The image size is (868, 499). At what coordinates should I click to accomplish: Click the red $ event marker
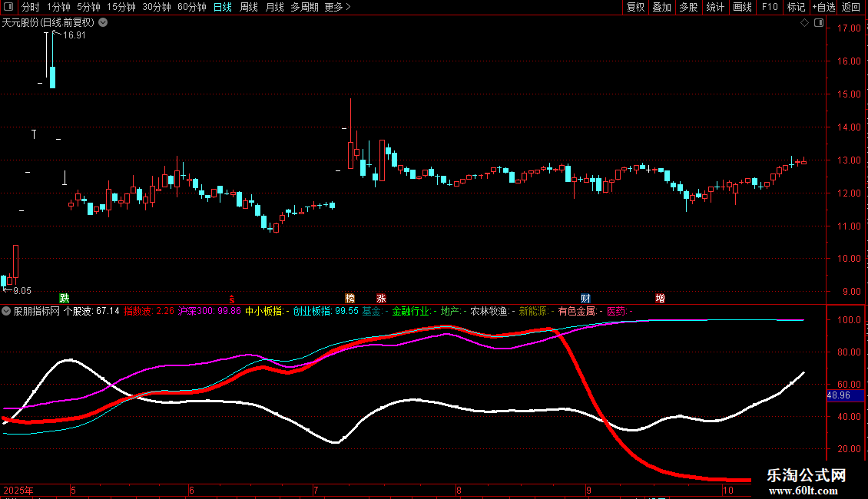(x=231, y=299)
